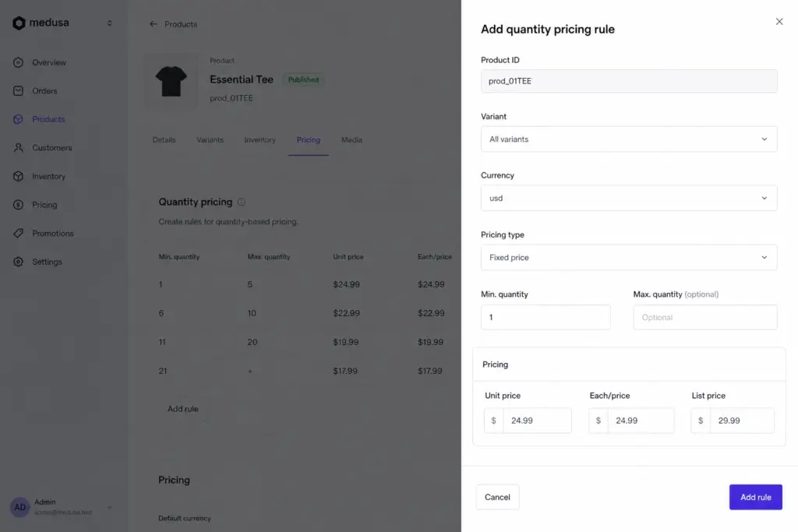Click the Overview sidebar icon
Screen dimensions: 798x532
[x=19, y=62]
